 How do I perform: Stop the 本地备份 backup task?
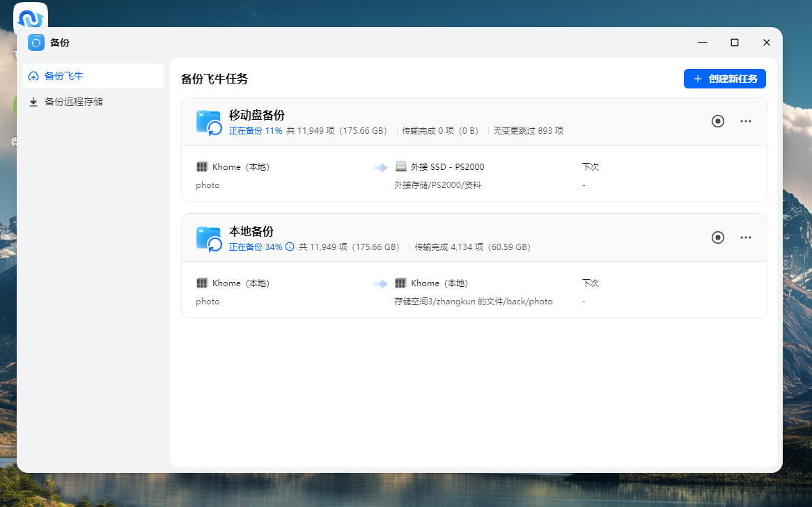pyautogui.click(x=717, y=237)
